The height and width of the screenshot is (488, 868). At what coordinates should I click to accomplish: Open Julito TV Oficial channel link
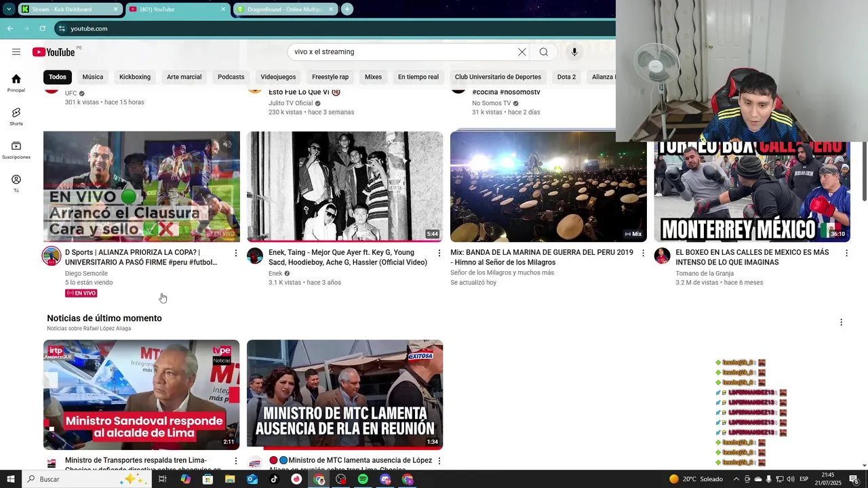point(290,103)
